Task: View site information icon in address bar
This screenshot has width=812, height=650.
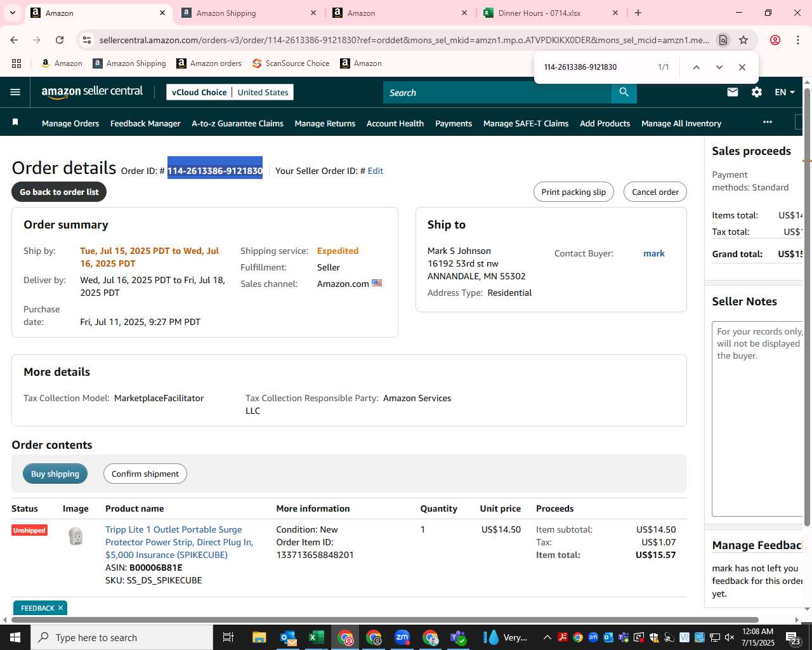Action: click(87, 40)
